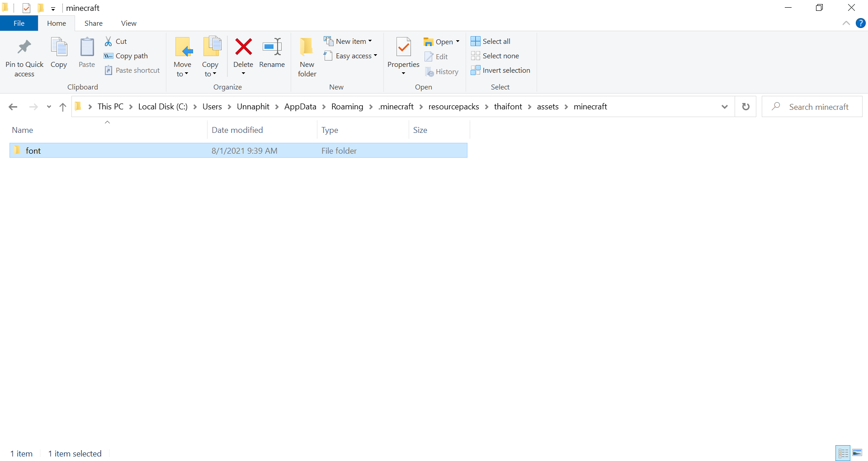Collapse the ribbon with arrow
Screen dimensions: 868x461
click(x=846, y=23)
